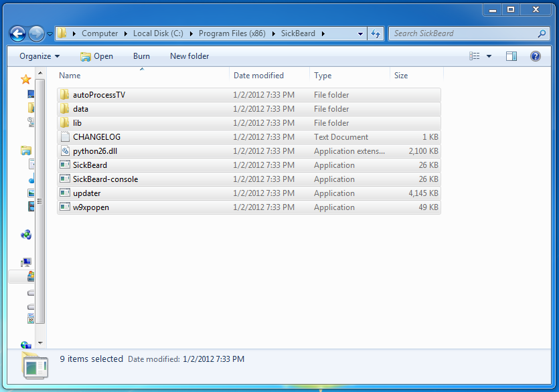Expand the arrow after Computer in breadcrumb
Screen dimensions: 559x392
pos(126,33)
